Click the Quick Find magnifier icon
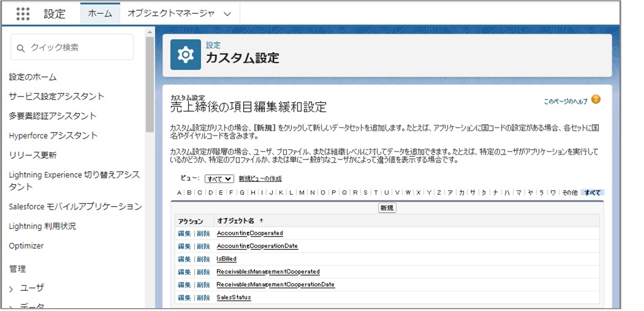Image resolution: width=644 pixels, height=311 pixels. [21, 48]
